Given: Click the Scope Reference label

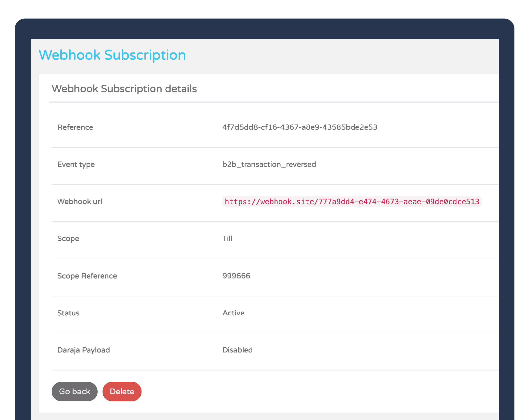Looking at the screenshot, I should (x=87, y=276).
